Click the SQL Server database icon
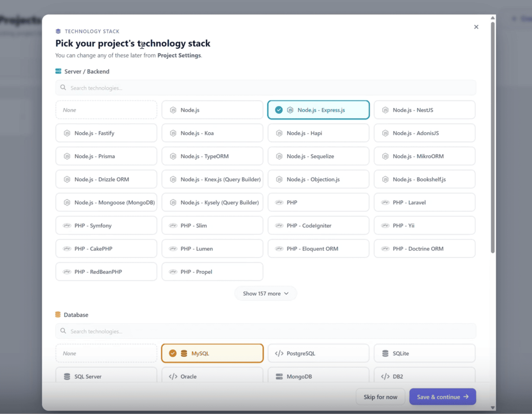This screenshot has height=414, width=532. pyautogui.click(x=67, y=376)
